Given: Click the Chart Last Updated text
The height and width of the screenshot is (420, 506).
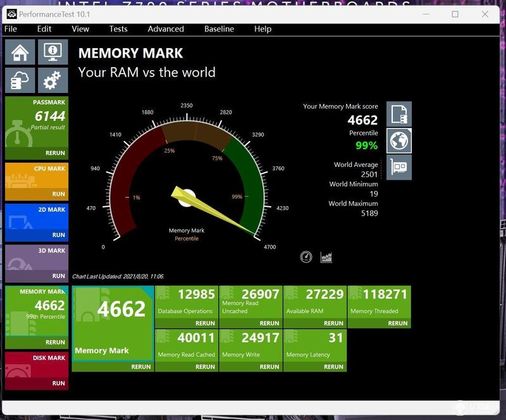Looking at the screenshot, I should pos(118,276).
